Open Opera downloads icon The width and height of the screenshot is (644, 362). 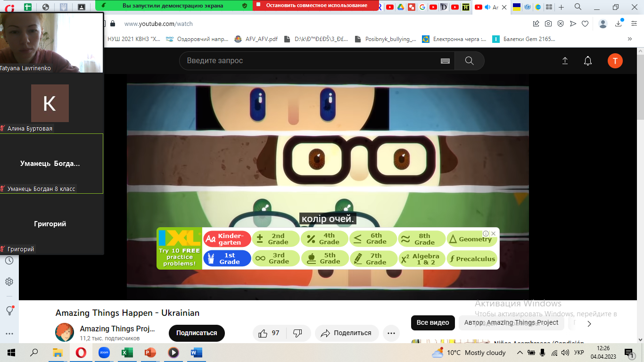(619, 24)
